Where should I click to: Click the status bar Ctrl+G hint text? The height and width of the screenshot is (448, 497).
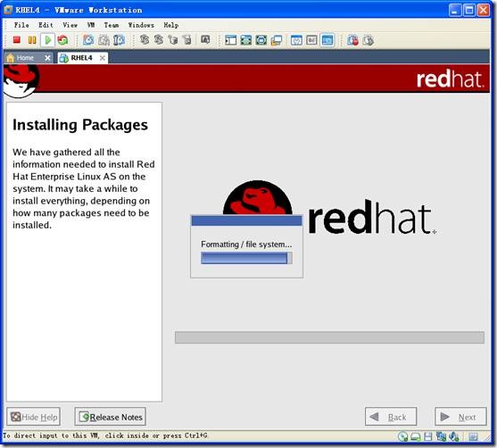105,436
